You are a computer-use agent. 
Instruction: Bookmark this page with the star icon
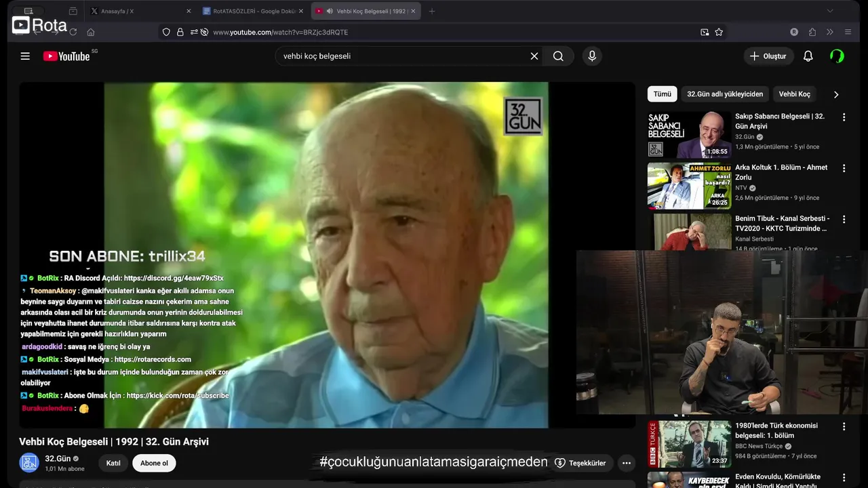(719, 32)
